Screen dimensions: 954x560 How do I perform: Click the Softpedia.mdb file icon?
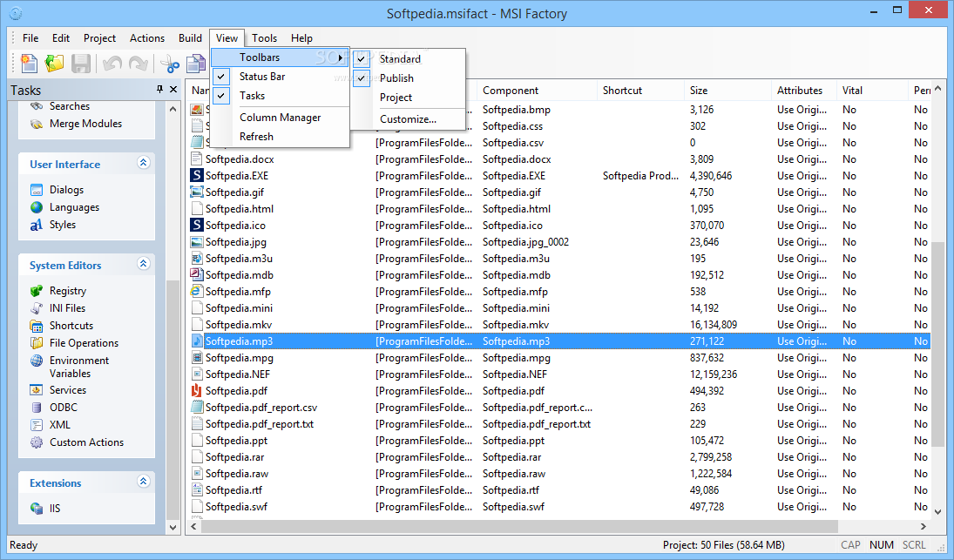coord(197,275)
